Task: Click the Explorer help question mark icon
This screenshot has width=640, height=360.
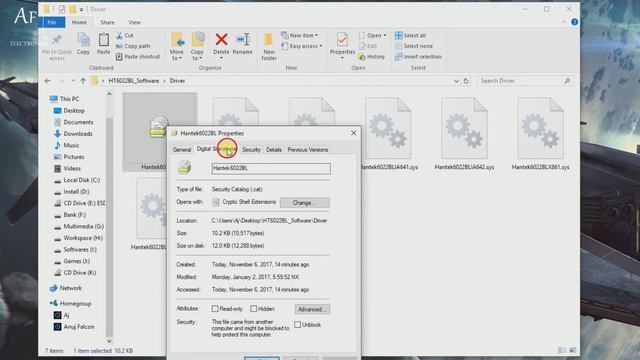Action: pos(574,22)
